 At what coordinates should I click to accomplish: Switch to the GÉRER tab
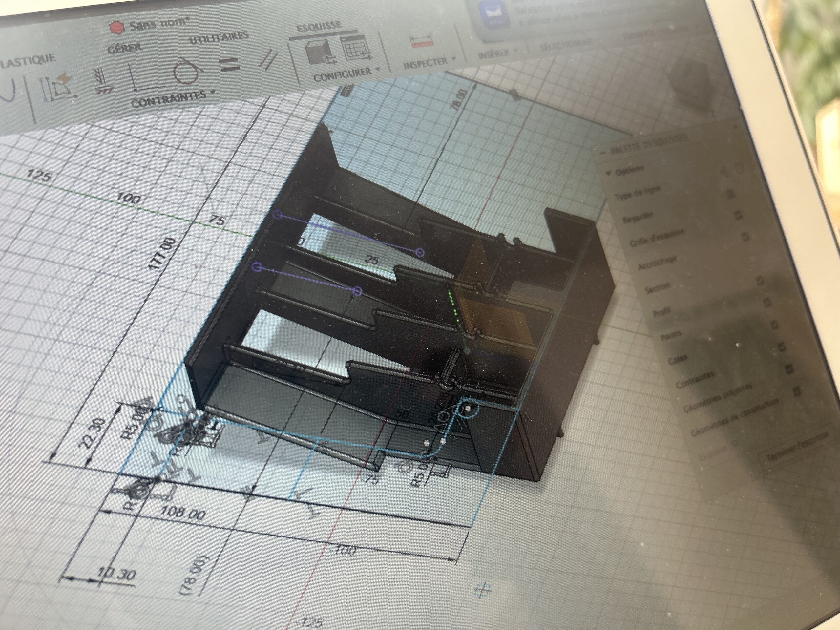coord(125,48)
